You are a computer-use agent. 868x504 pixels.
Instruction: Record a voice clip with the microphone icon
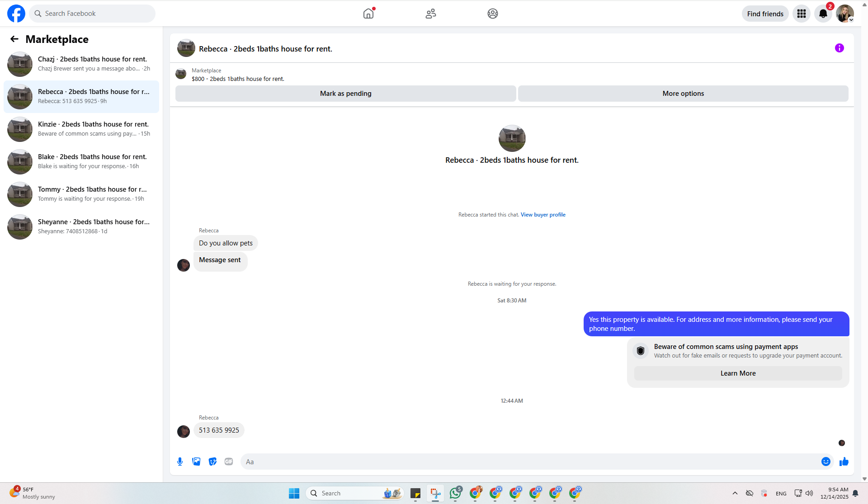click(180, 462)
